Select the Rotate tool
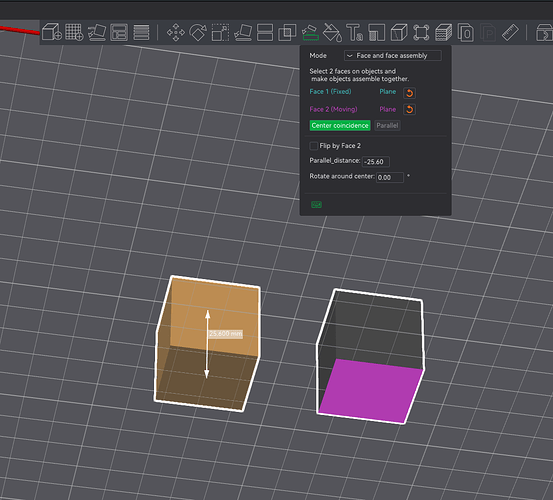 pos(198,32)
